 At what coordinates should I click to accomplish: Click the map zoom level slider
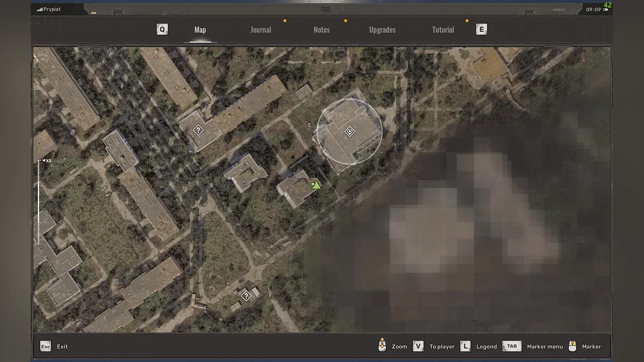(39, 202)
